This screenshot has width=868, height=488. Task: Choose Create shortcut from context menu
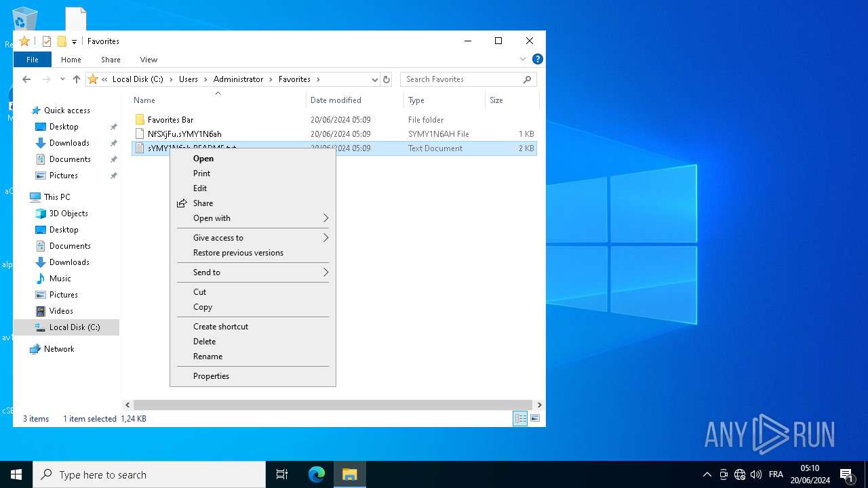(x=252, y=327)
